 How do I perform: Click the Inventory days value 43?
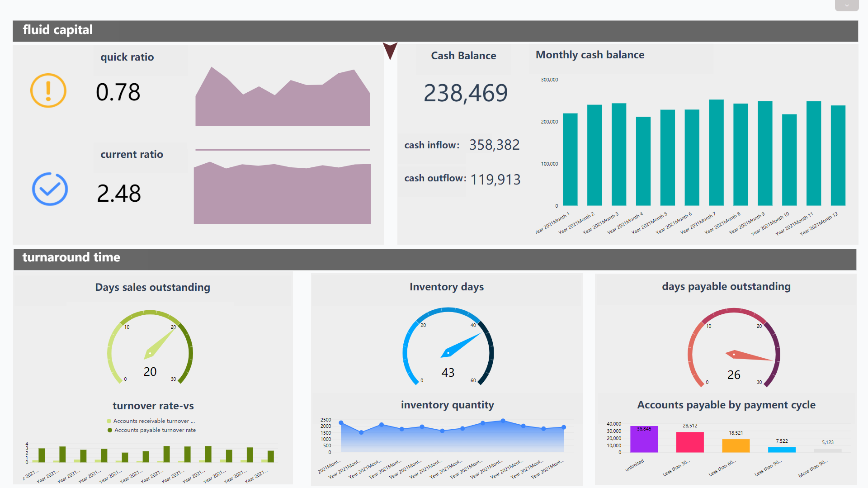coord(448,373)
